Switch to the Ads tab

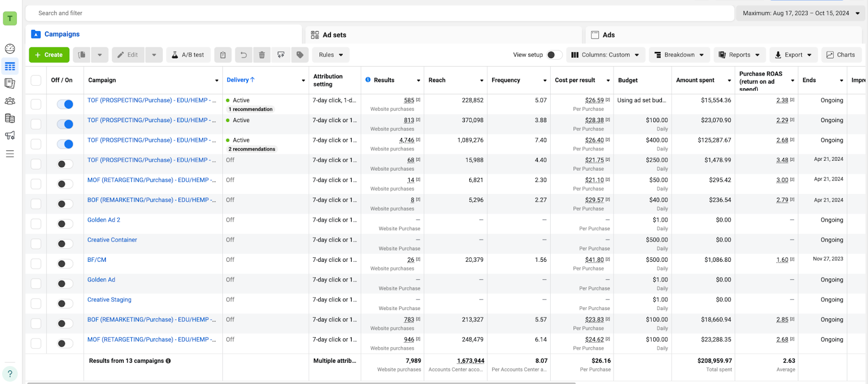(724, 35)
